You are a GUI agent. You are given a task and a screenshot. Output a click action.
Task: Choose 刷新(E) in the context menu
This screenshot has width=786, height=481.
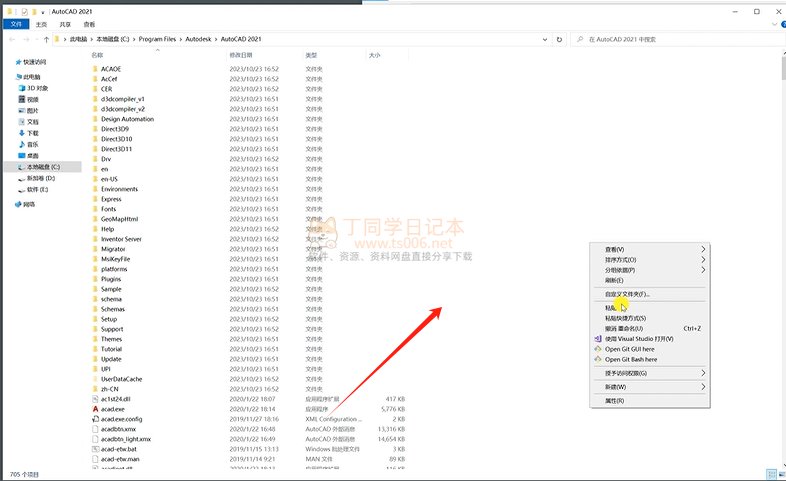(614, 280)
